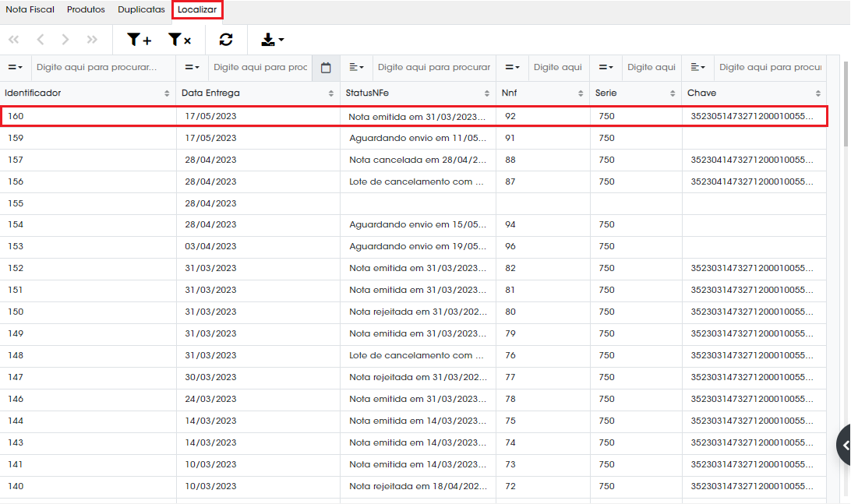Select the row with Identificador 148

(x=414, y=355)
